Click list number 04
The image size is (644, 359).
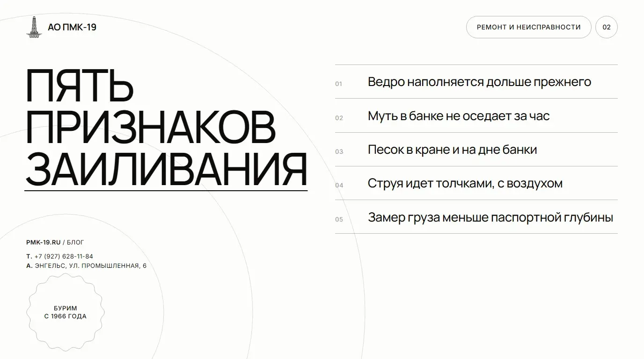click(x=339, y=185)
